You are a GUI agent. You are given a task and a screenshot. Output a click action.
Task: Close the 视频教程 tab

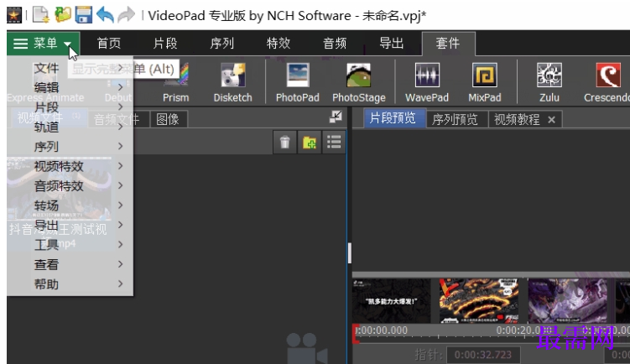click(552, 120)
